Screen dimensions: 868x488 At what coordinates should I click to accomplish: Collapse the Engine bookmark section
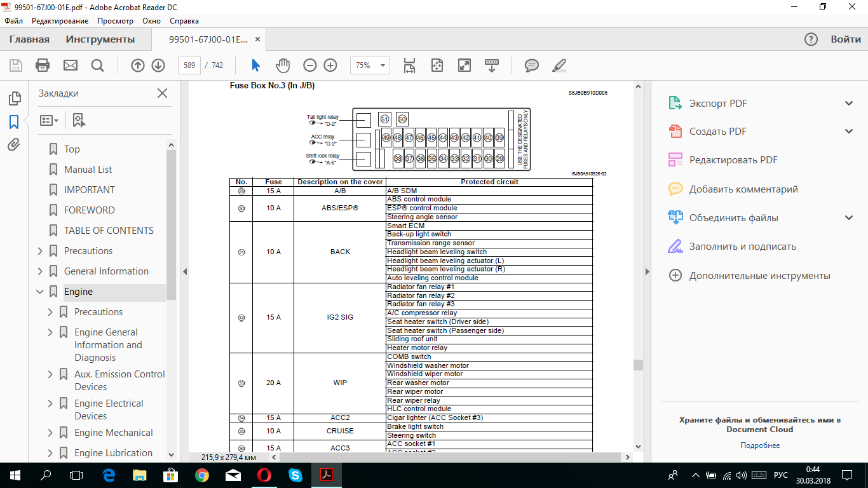(x=40, y=292)
